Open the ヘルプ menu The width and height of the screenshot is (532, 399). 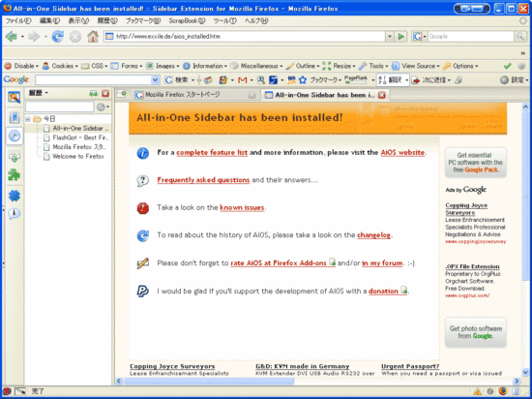coord(256,20)
